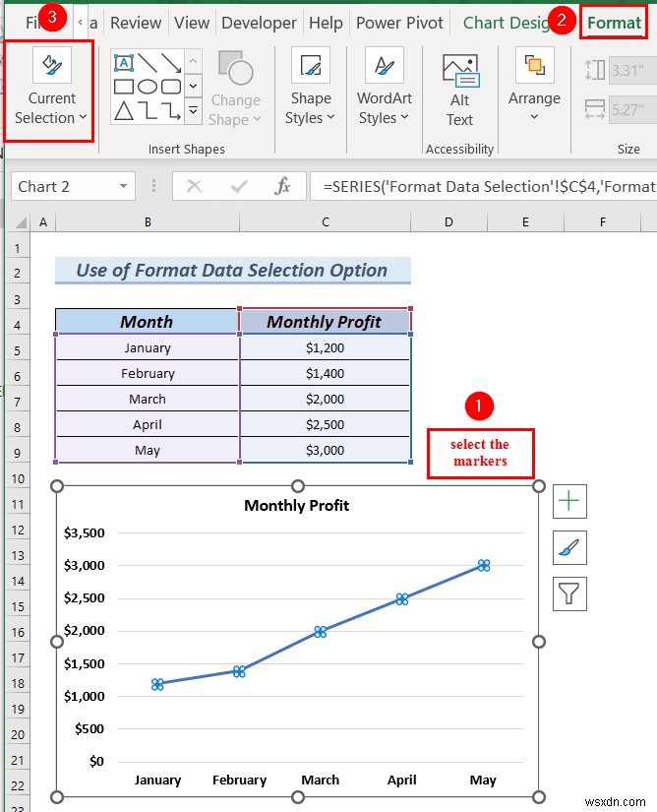Click the $3,500 axis label
Screen dimensions: 657x812
pyautogui.click(x=85, y=532)
